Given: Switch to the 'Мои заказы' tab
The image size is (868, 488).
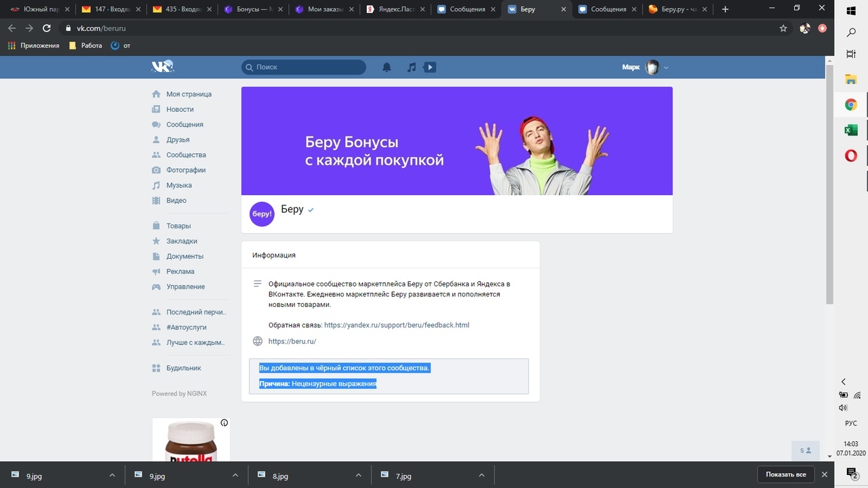Looking at the screenshot, I should click(322, 9).
